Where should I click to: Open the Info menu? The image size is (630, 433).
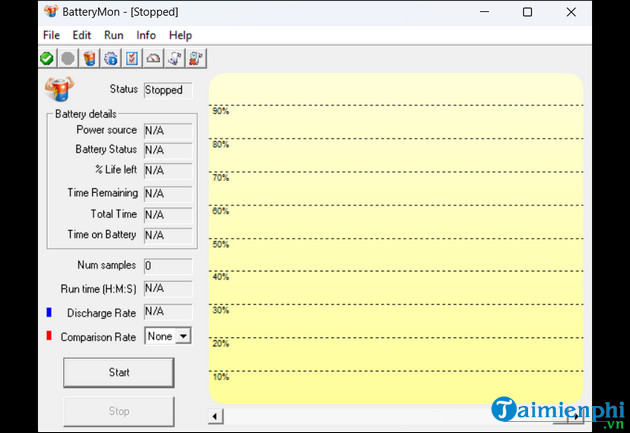coord(146,35)
